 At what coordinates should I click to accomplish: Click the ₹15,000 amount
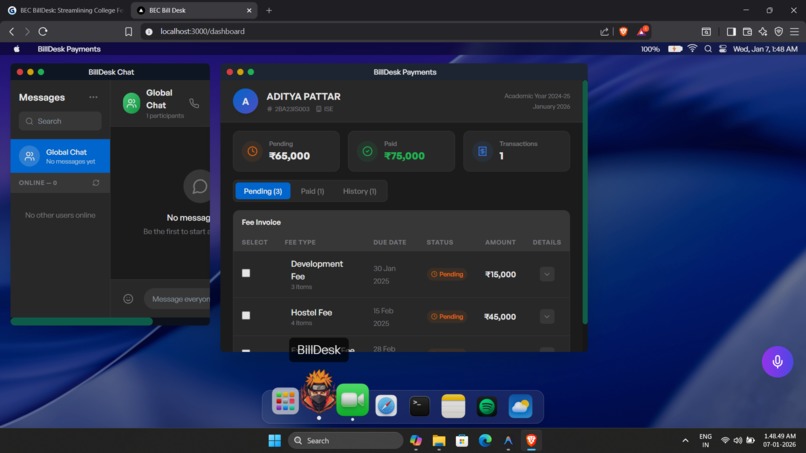[500, 275]
